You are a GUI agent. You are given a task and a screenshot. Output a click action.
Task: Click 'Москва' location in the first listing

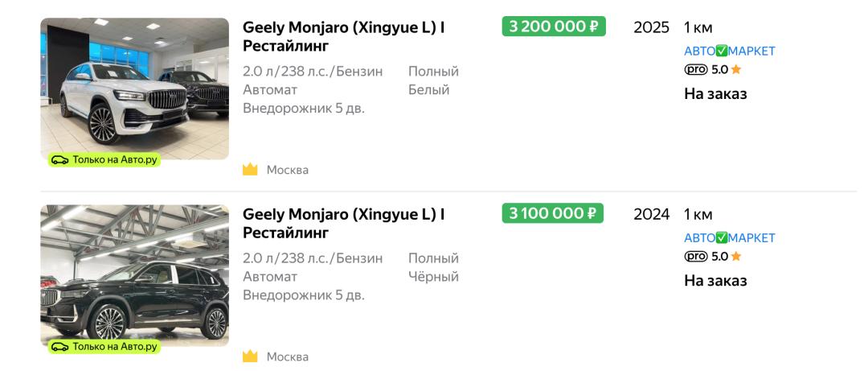click(x=288, y=170)
